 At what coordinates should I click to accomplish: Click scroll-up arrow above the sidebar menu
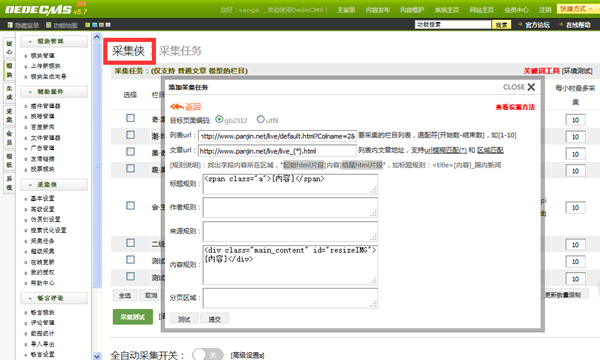point(97,37)
